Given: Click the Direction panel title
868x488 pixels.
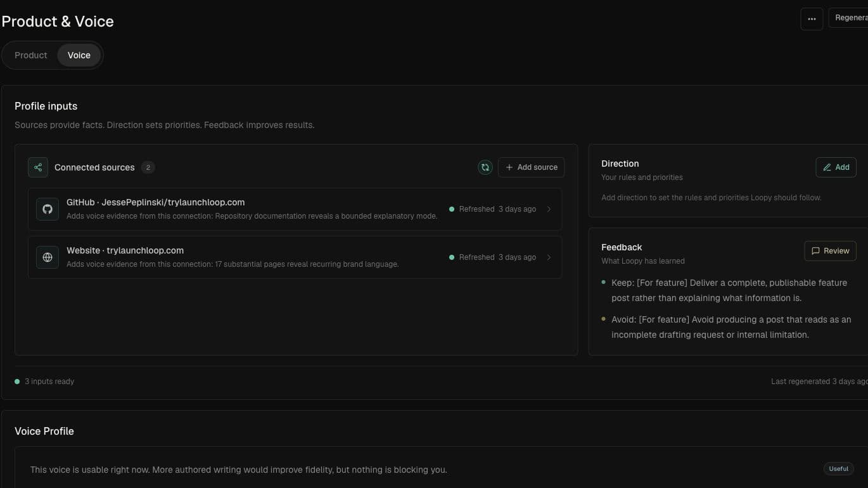Looking at the screenshot, I should coord(620,164).
